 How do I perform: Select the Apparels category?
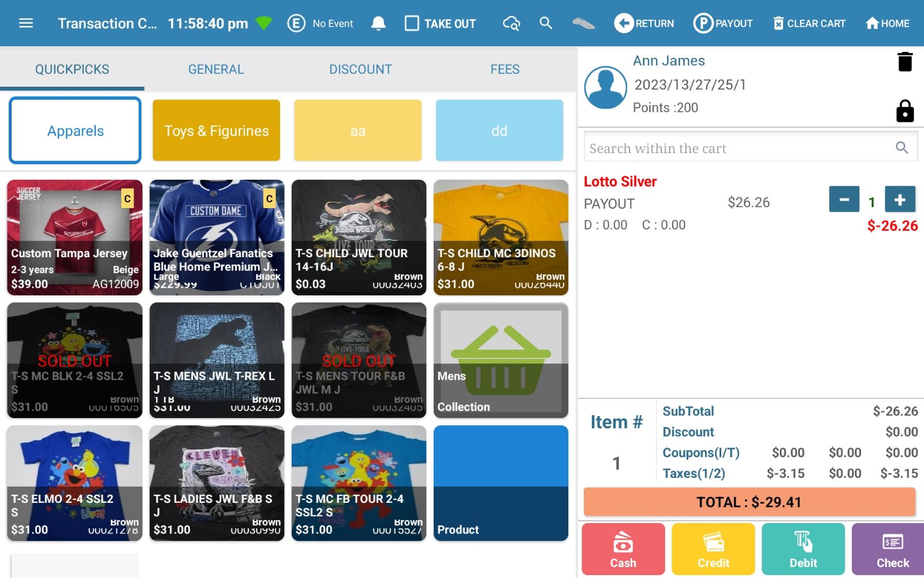point(75,131)
